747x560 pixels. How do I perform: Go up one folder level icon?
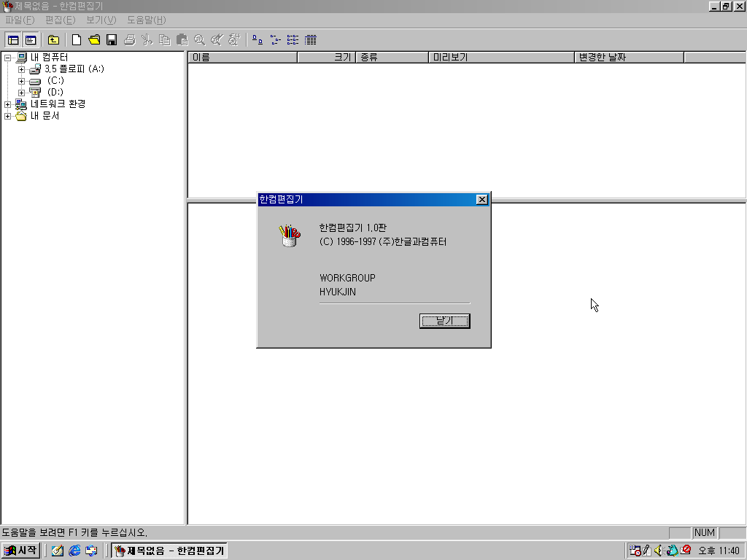[x=53, y=40]
